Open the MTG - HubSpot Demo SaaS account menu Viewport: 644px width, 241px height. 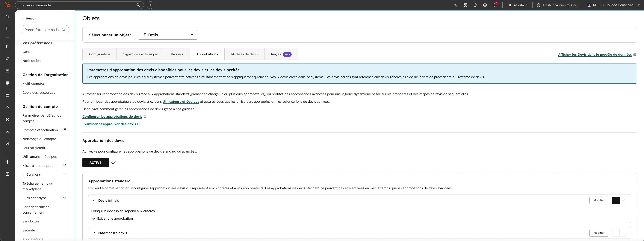coord(613,5)
